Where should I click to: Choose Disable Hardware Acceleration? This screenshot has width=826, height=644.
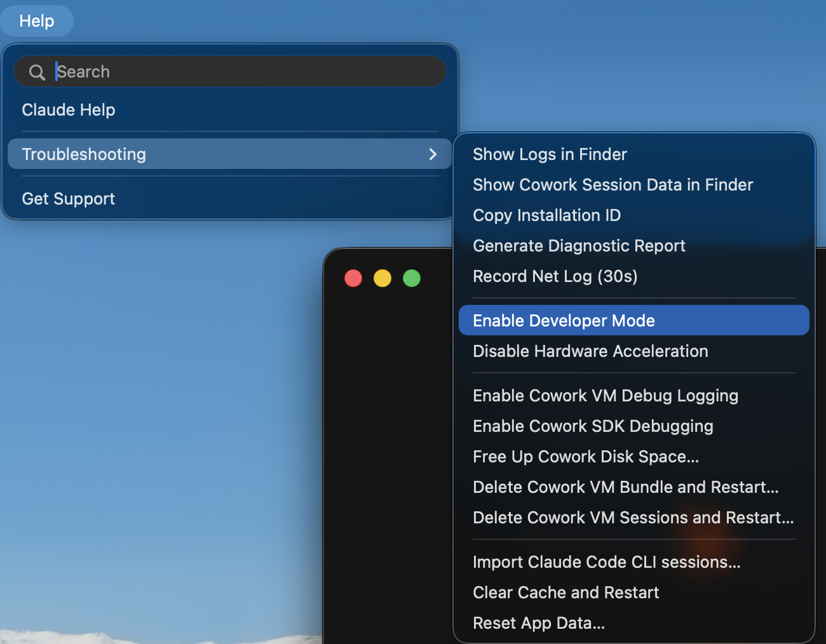[634, 351]
